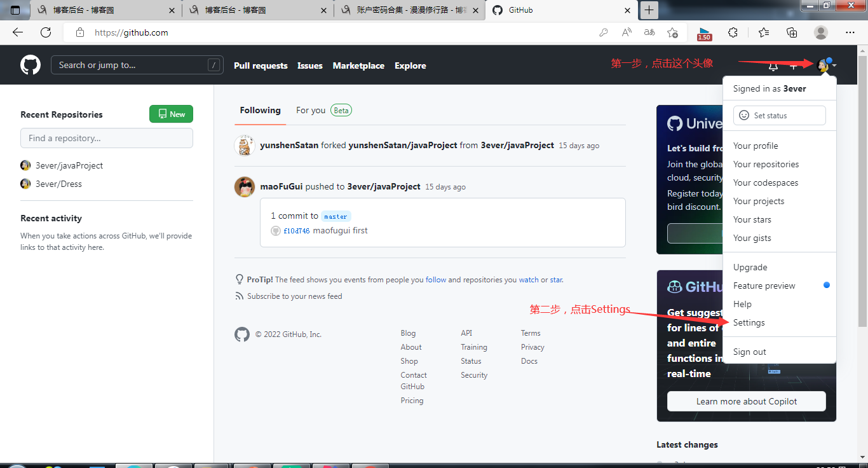The width and height of the screenshot is (868, 468).
Task: Select Your repositories from the menu
Action: (x=780, y=164)
